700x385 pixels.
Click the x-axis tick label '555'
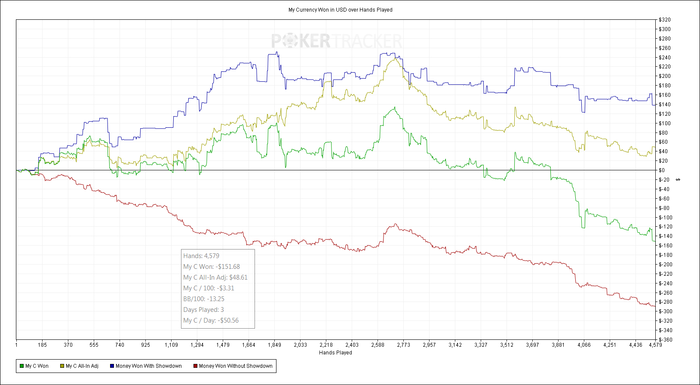pos(94,345)
